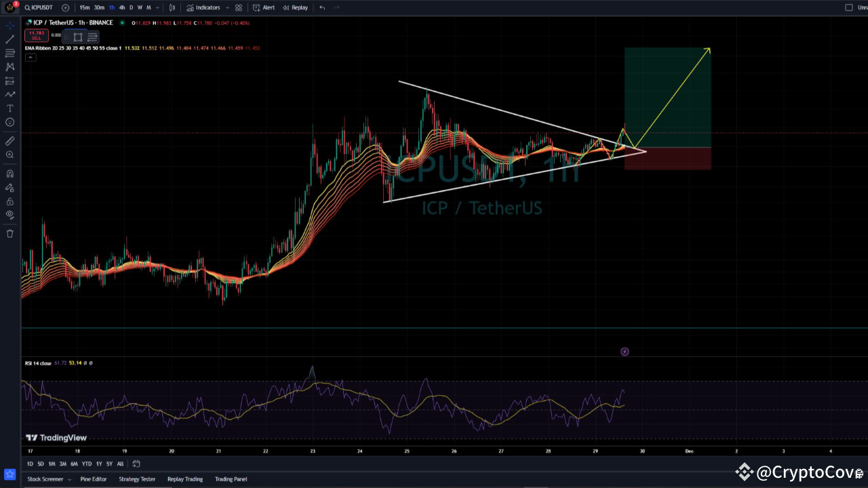Open the Strategy Tester tab
Screen dimensions: 868x488
[137, 479]
